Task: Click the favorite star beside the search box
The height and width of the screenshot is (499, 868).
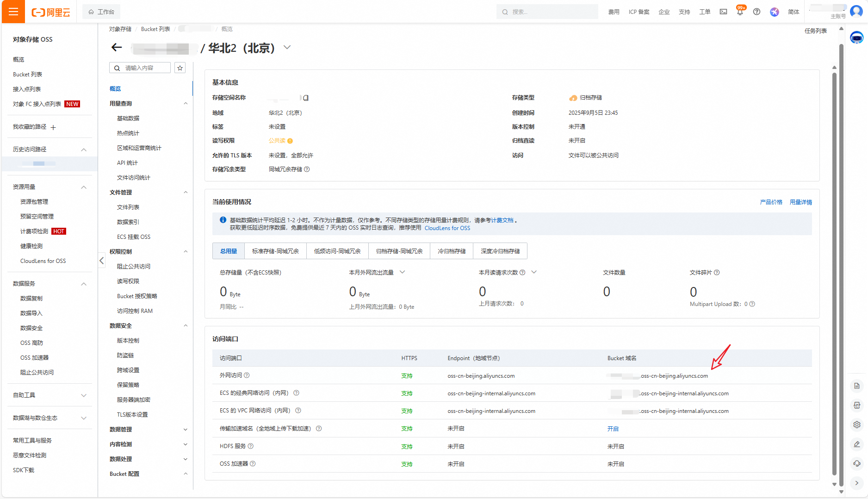Action: point(180,68)
